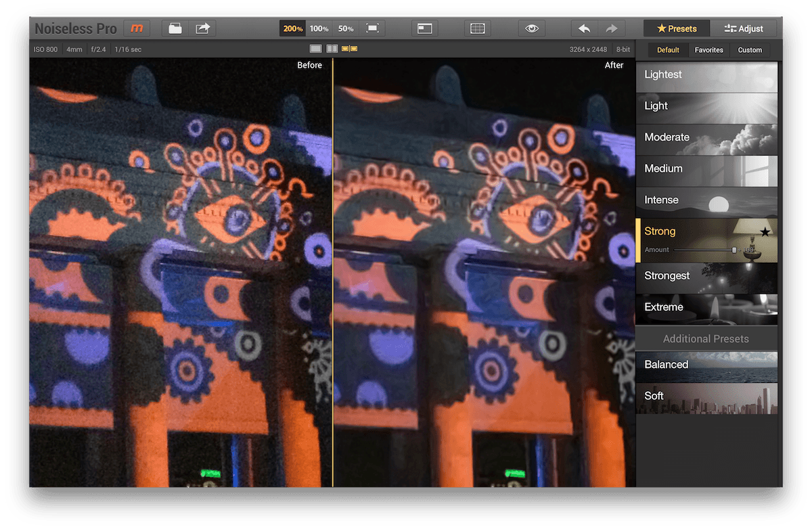Screen dimensions: 812x529
Task: Click the 8-bit depth label
Action: pyautogui.click(x=623, y=49)
